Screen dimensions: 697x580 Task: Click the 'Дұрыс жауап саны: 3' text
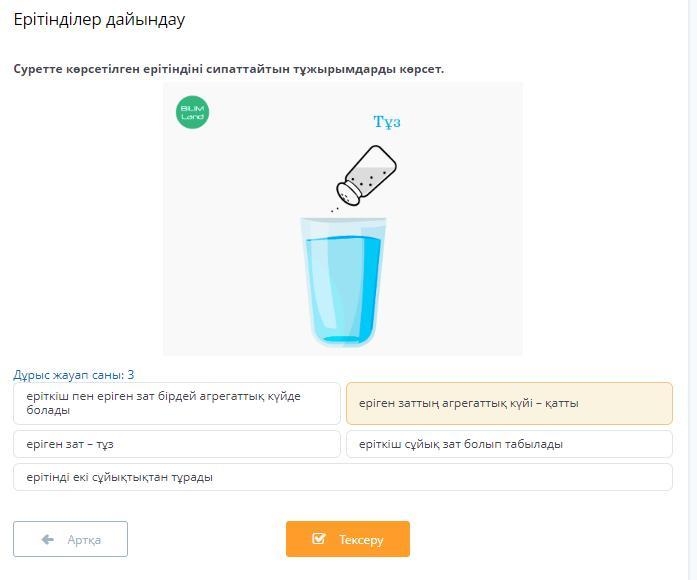coord(74,375)
